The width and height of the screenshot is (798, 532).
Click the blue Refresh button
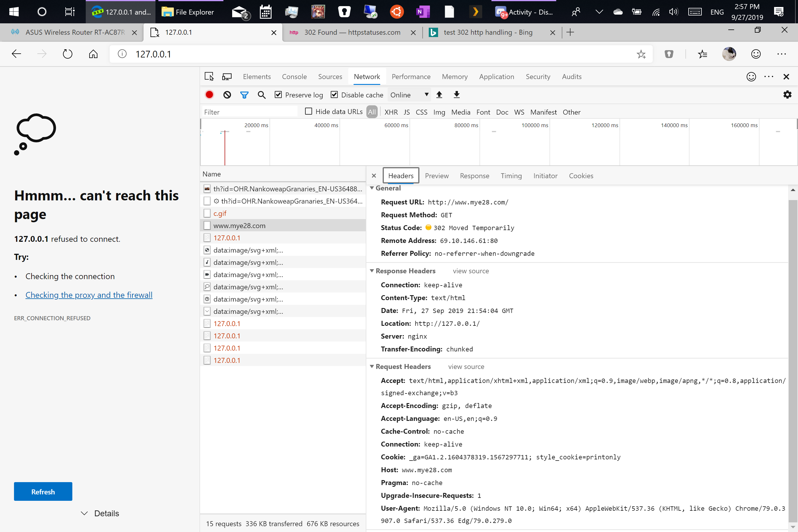43,491
